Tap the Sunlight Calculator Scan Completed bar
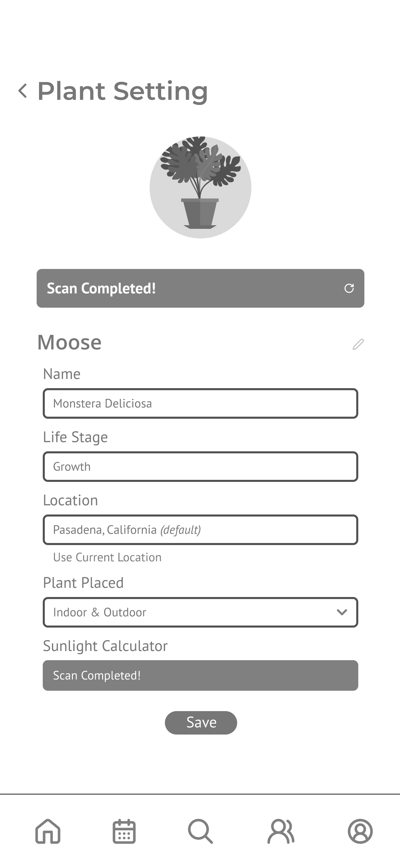The image size is (400, 868). coord(200,675)
